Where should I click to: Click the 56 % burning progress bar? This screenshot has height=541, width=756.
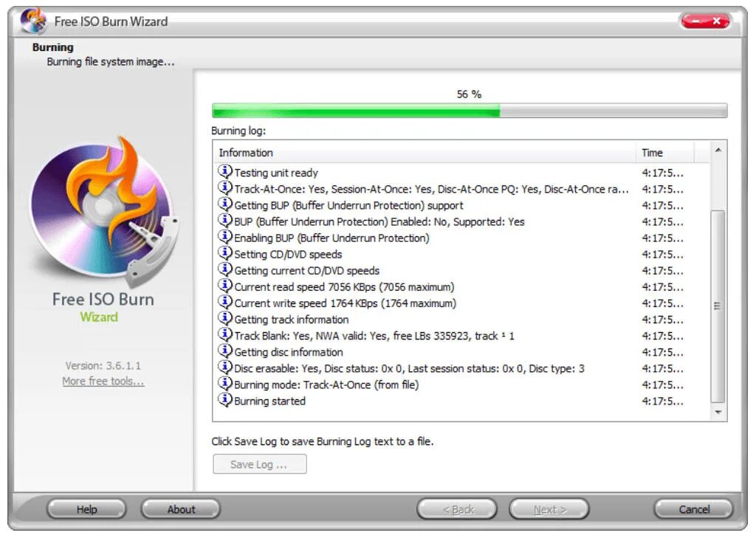pos(469,111)
